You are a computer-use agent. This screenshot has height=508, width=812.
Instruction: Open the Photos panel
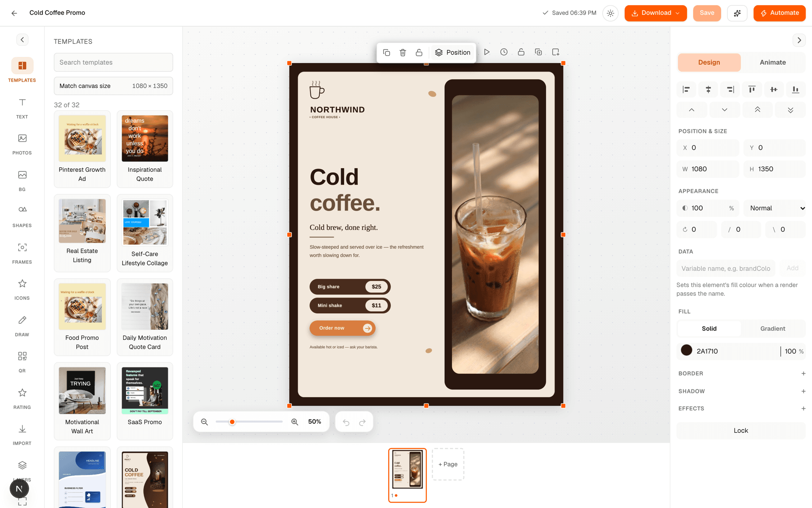click(x=22, y=144)
